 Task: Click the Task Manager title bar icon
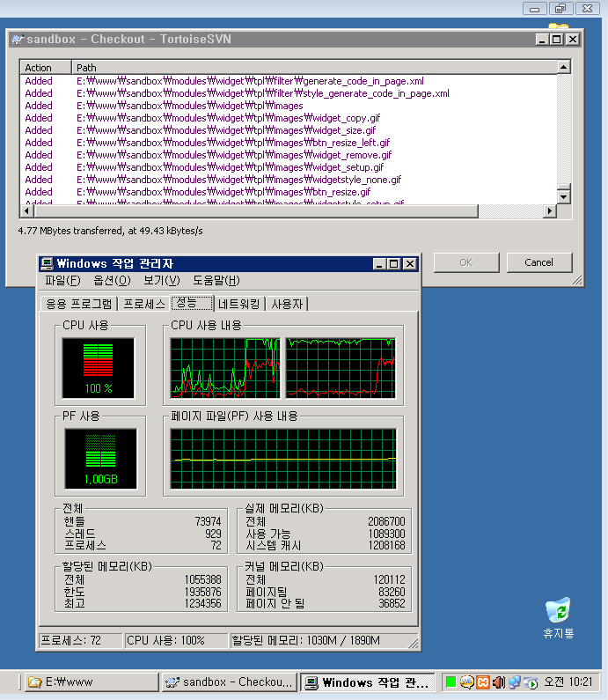click(47, 264)
